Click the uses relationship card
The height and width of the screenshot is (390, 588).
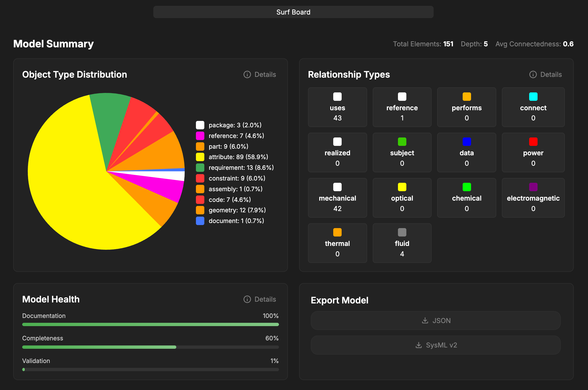click(x=337, y=107)
